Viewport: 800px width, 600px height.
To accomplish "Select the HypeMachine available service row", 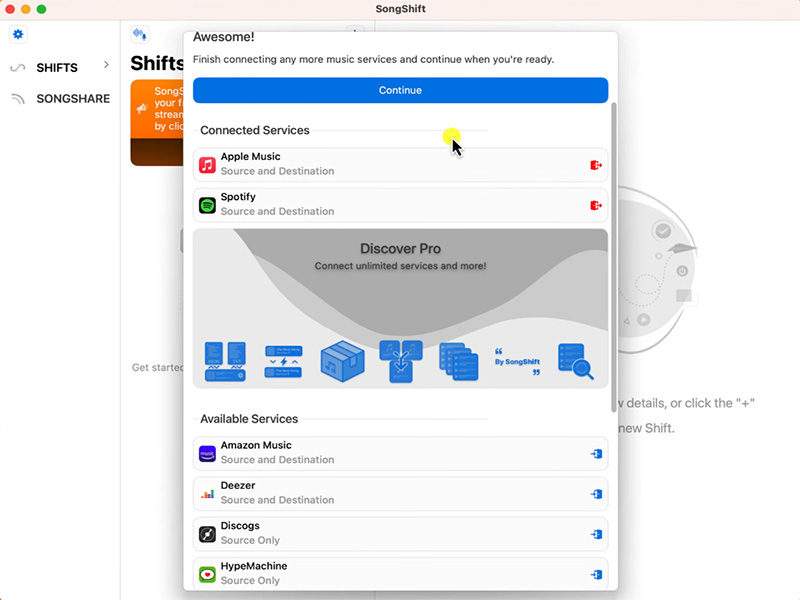I will 401,574.
